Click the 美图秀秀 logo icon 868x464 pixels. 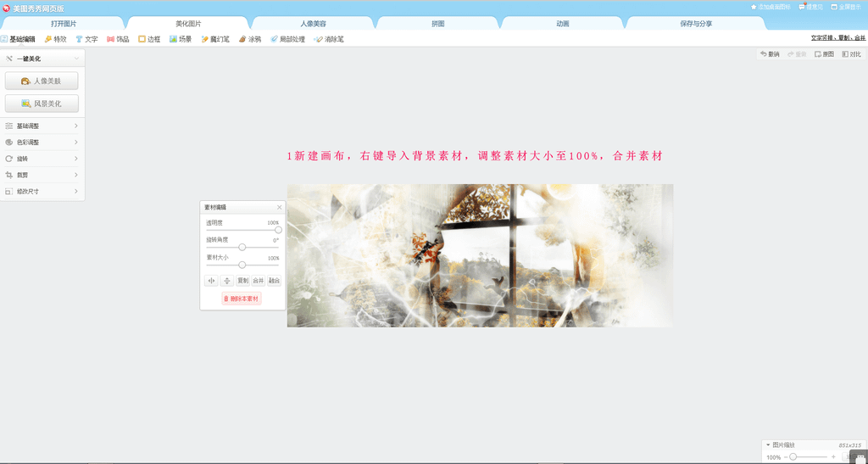(x=6, y=8)
